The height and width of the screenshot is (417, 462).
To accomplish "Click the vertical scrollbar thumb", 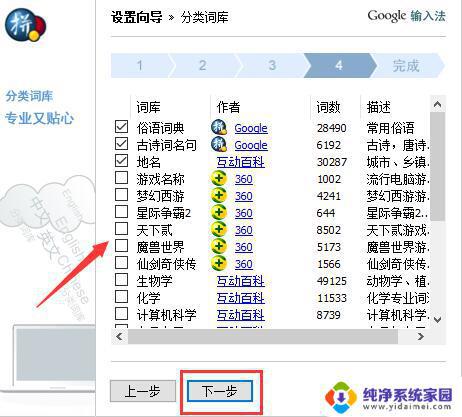I will (437, 166).
